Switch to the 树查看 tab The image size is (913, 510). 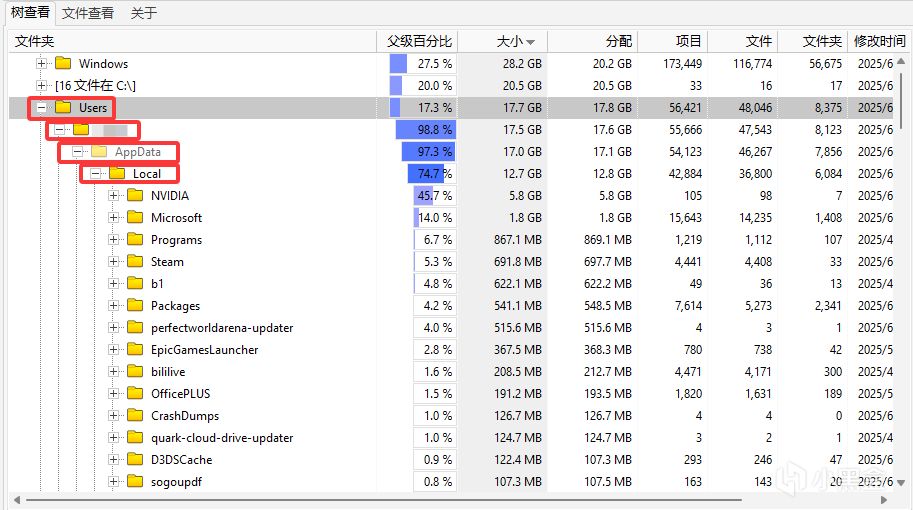tap(30, 12)
